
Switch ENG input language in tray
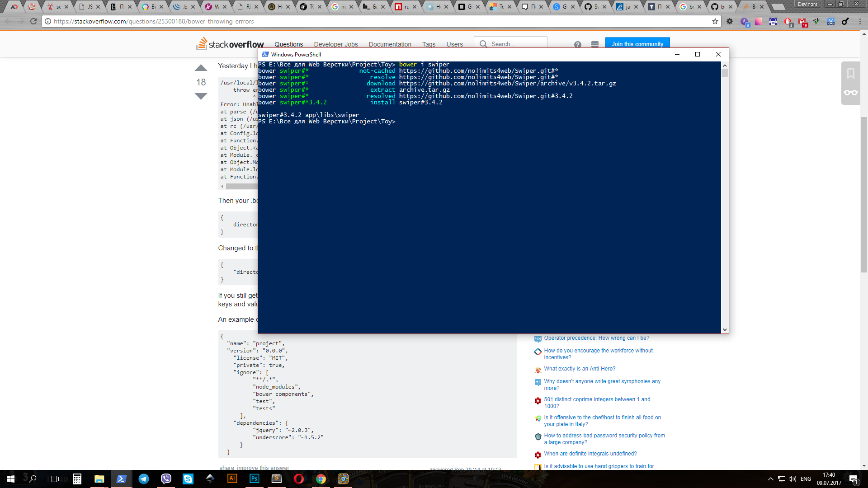pos(806,479)
